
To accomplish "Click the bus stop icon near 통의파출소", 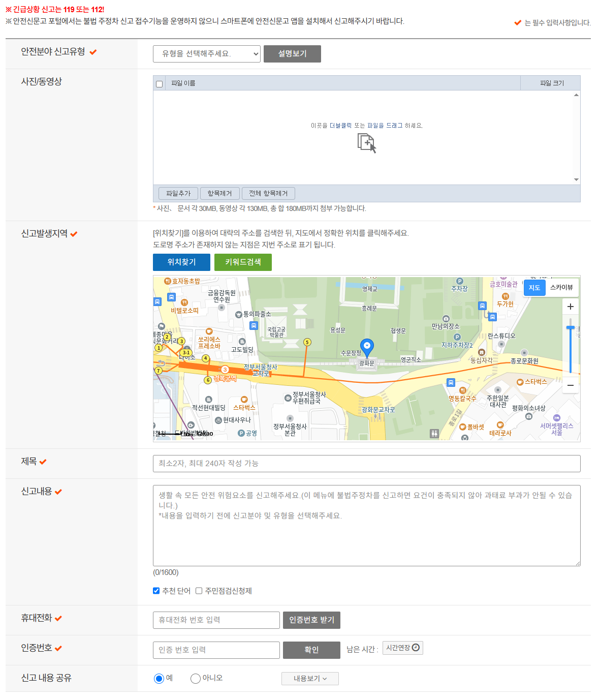I will 254,325.
